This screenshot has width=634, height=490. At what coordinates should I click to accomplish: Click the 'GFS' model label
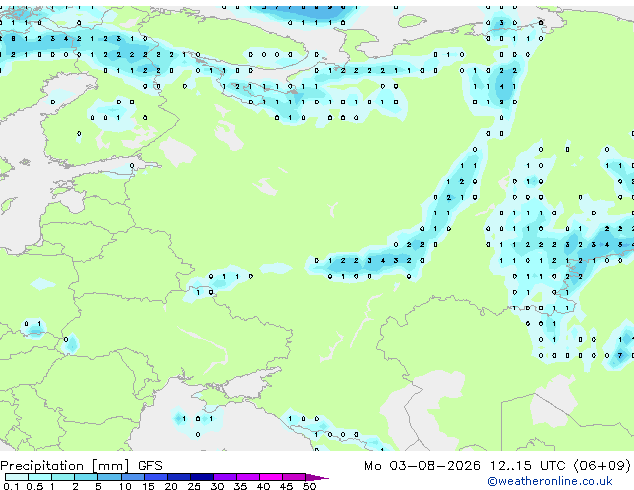tap(150, 466)
